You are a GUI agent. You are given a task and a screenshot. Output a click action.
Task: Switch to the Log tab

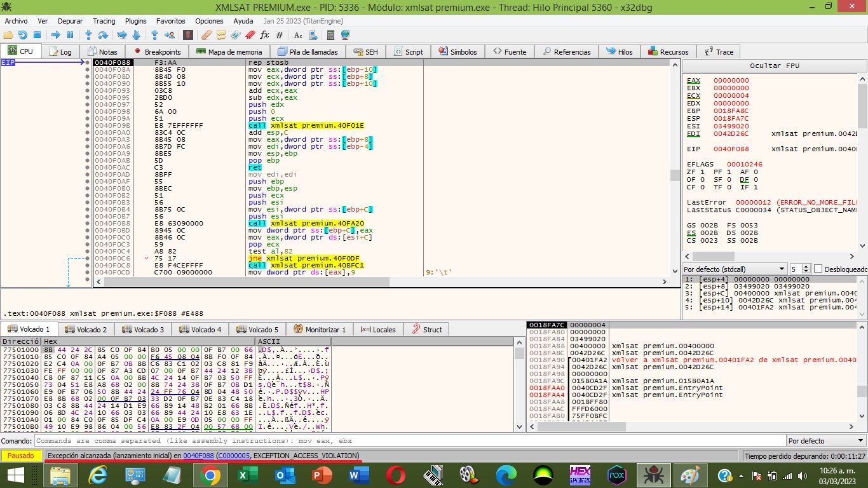click(x=60, y=51)
